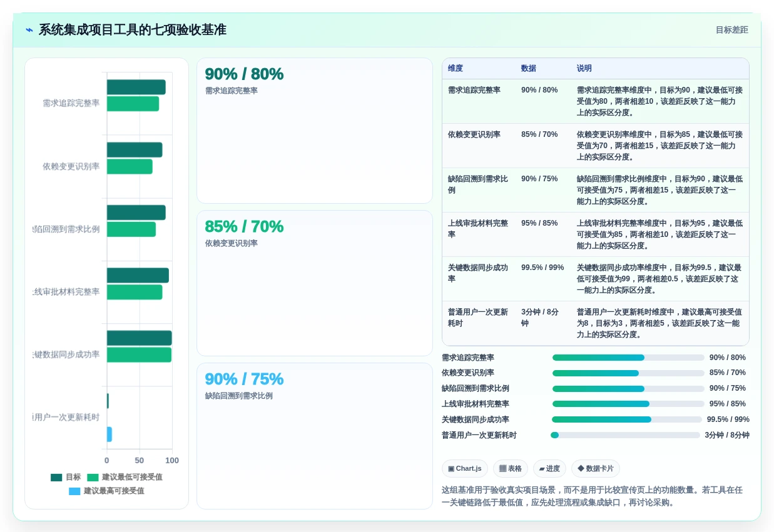This screenshot has width=774, height=532.
Task: Click the 普通用户一次更新耗时 progress bar
Action: point(625,435)
